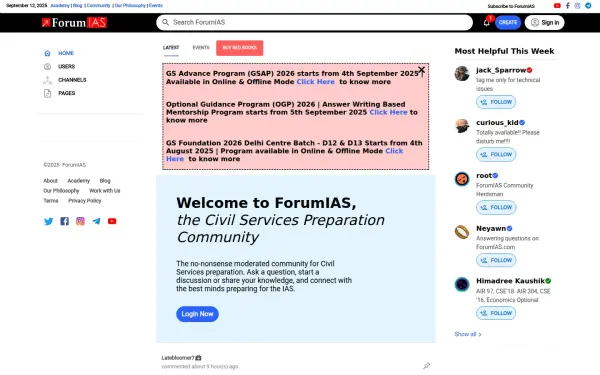Click the search magnifier icon

[x=165, y=22]
